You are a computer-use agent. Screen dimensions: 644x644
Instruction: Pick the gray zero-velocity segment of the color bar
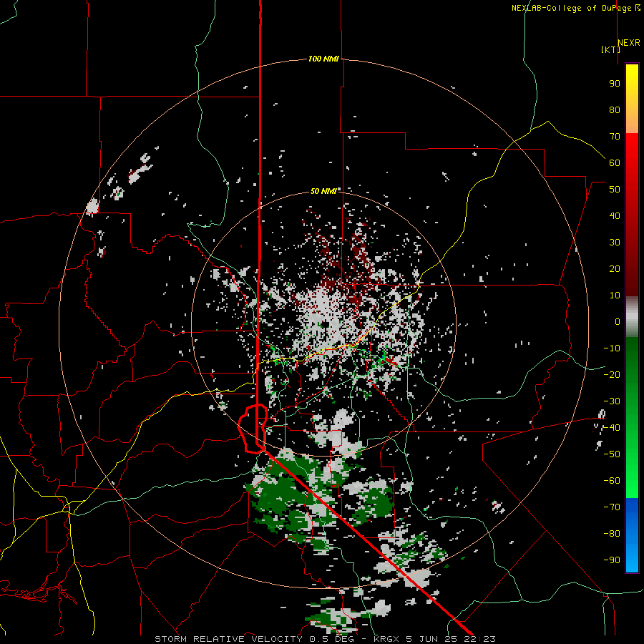click(x=632, y=317)
